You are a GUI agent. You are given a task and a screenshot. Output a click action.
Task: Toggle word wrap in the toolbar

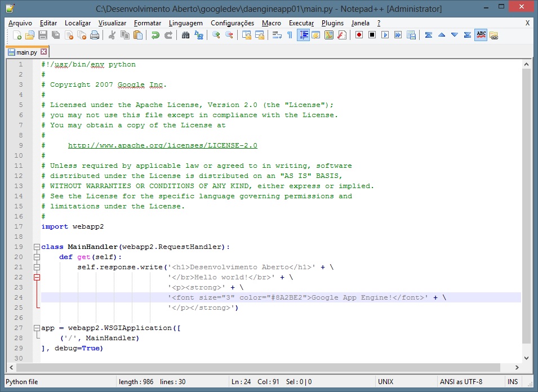coord(277,35)
